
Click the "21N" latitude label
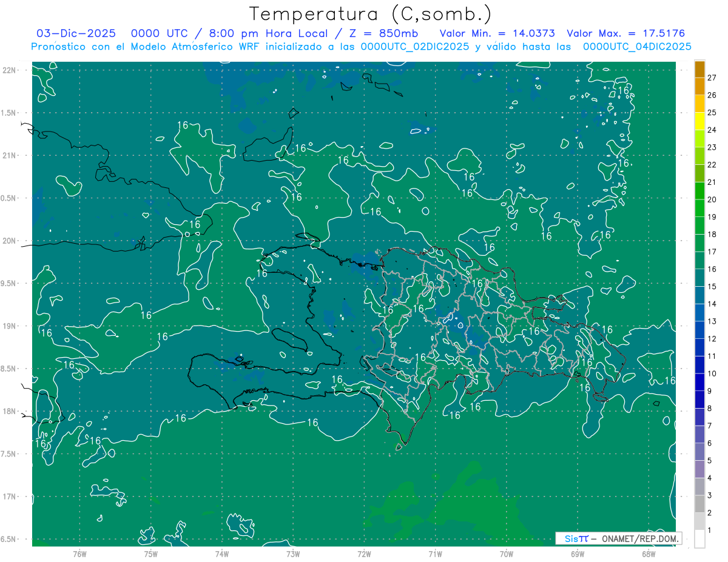pyautogui.click(x=10, y=155)
